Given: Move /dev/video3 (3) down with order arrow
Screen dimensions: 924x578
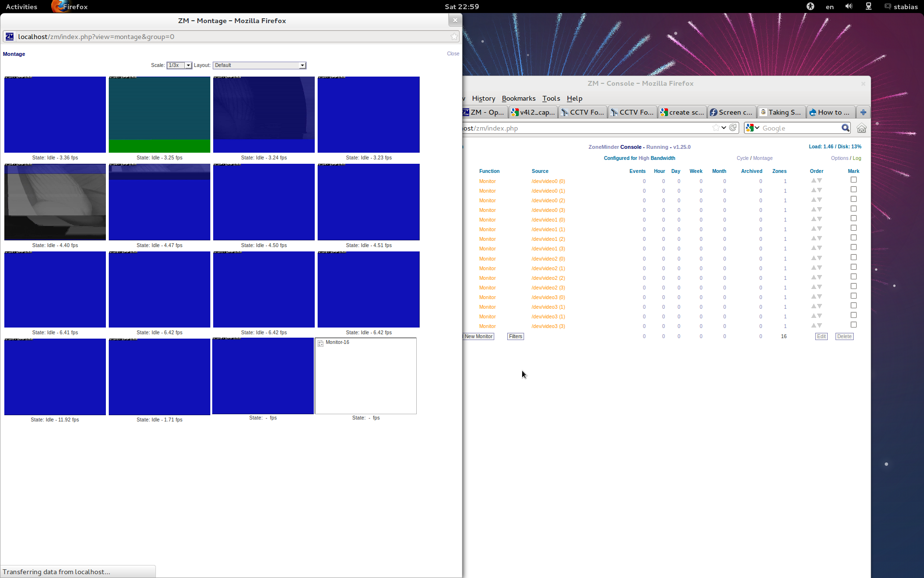Looking at the screenshot, I should coord(820,326).
